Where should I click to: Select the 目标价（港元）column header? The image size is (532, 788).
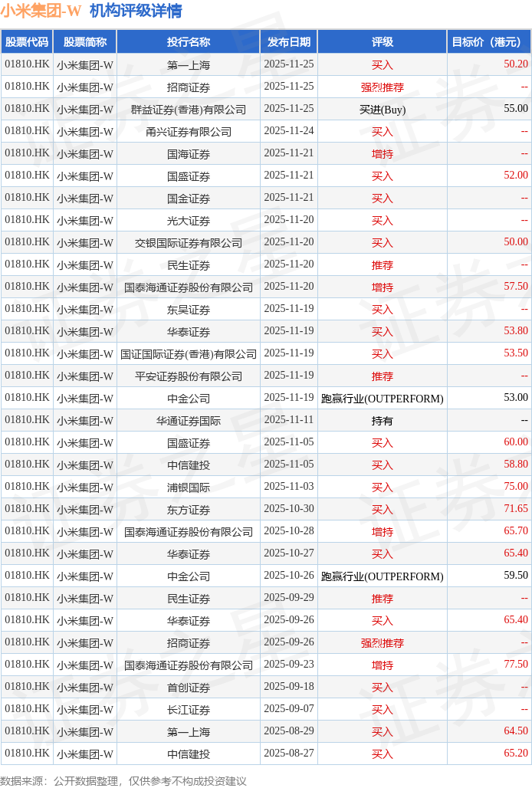[x=489, y=41]
